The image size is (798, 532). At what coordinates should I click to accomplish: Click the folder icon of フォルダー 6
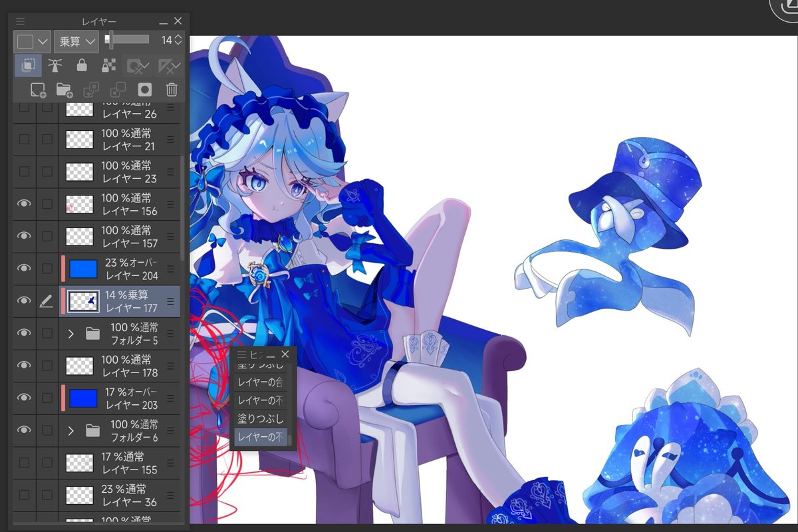pyautogui.click(x=93, y=431)
